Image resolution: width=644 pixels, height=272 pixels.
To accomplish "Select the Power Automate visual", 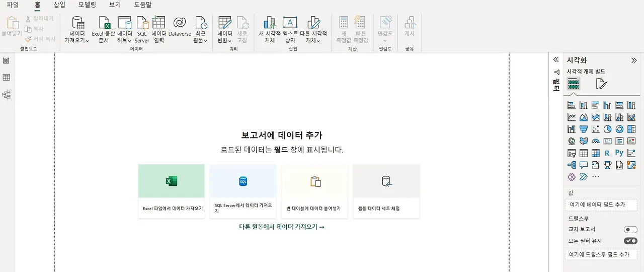I will [584, 177].
